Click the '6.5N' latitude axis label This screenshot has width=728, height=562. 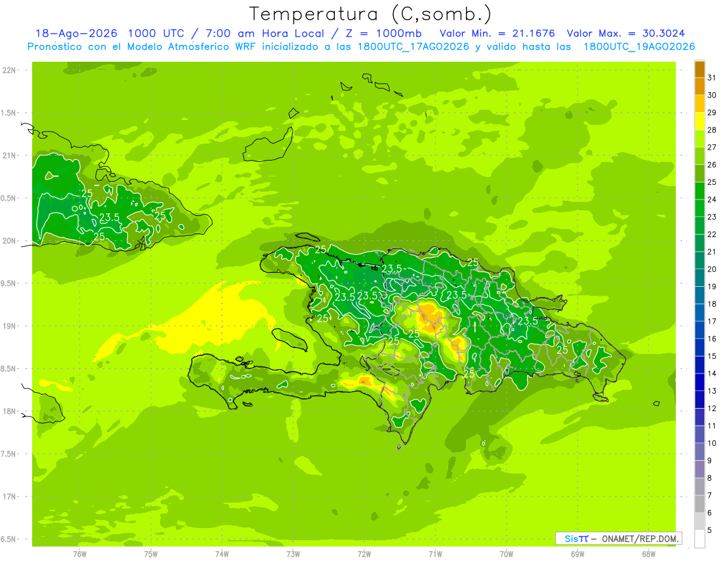click(x=10, y=539)
